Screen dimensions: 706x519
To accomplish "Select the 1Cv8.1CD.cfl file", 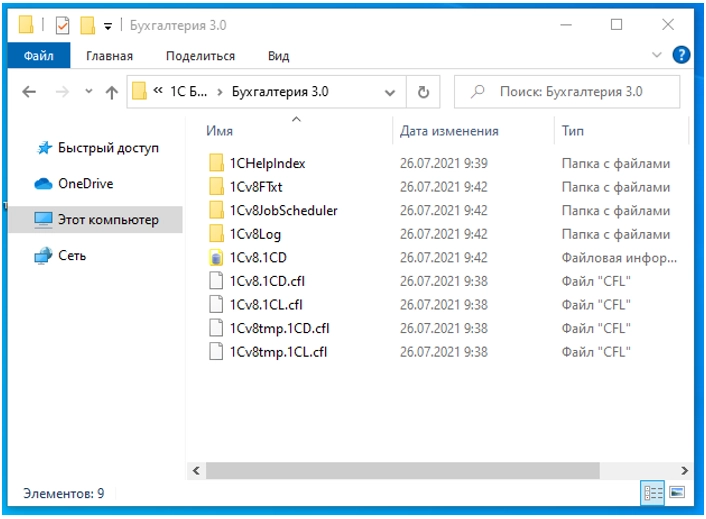I will pos(267,281).
